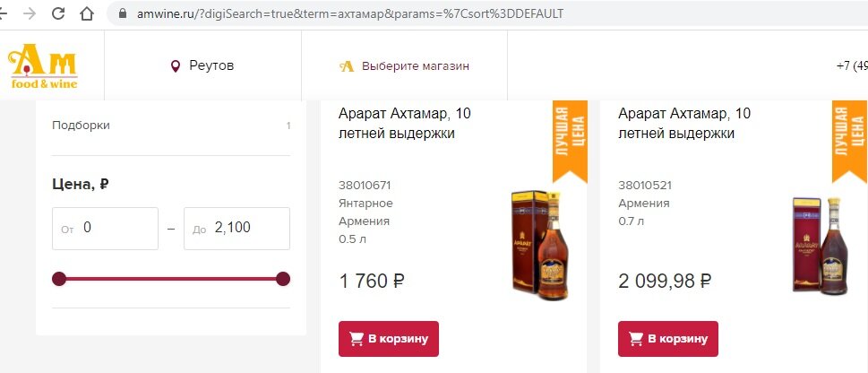Click the maximum price field До

click(236, 229)
